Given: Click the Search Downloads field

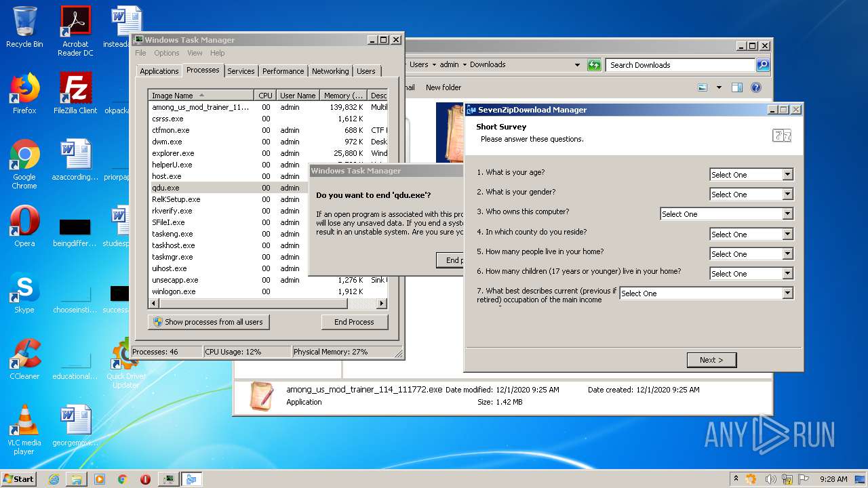Looking at the screenshot, I should coord(680,65).
